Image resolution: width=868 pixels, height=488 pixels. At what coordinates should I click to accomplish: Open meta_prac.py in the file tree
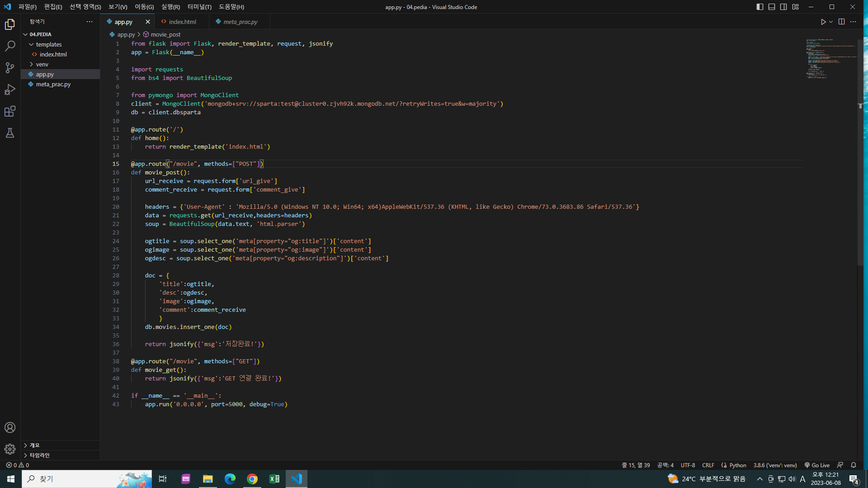point(60,84)
